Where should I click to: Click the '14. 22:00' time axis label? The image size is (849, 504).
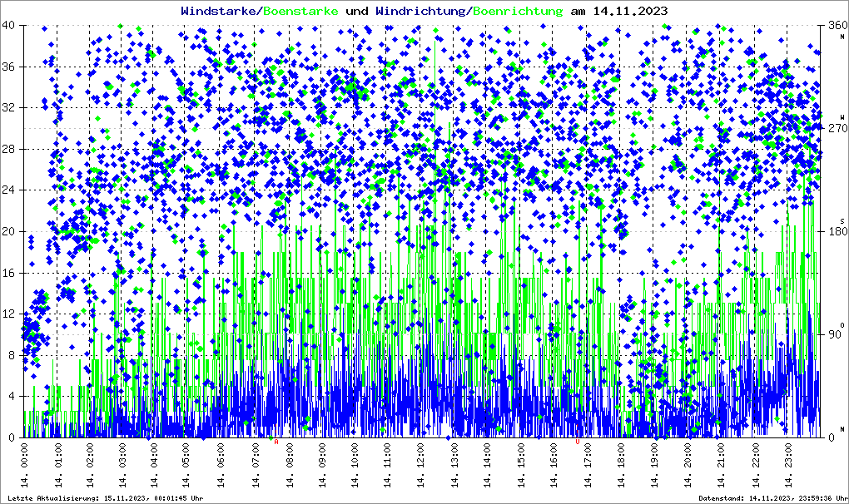pos(755,466)
